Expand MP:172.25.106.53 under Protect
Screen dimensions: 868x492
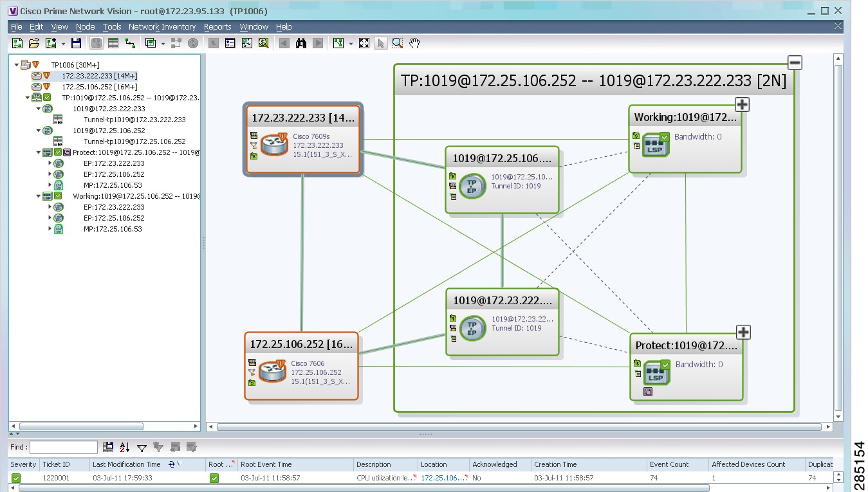(50, 185)
